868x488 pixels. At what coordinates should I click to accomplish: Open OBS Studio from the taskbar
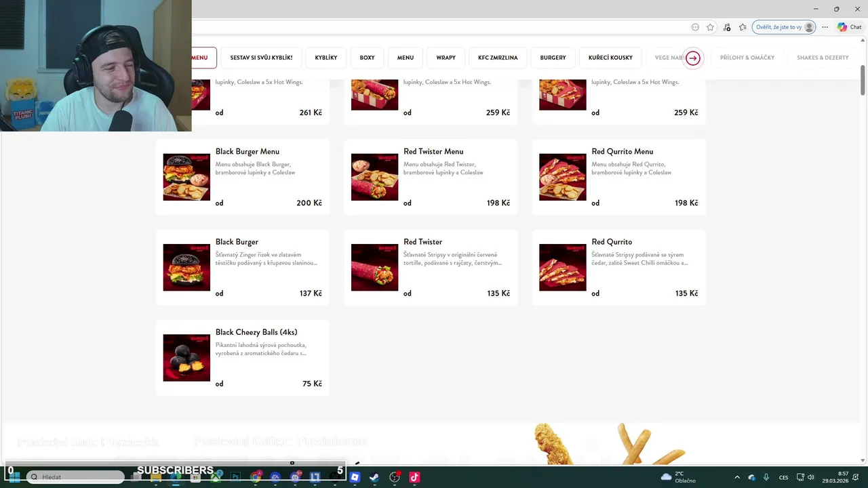[395, 477]
